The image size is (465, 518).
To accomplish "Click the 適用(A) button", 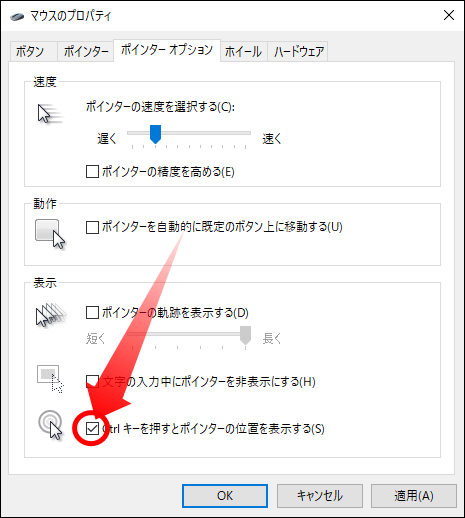I will [414, 496].
